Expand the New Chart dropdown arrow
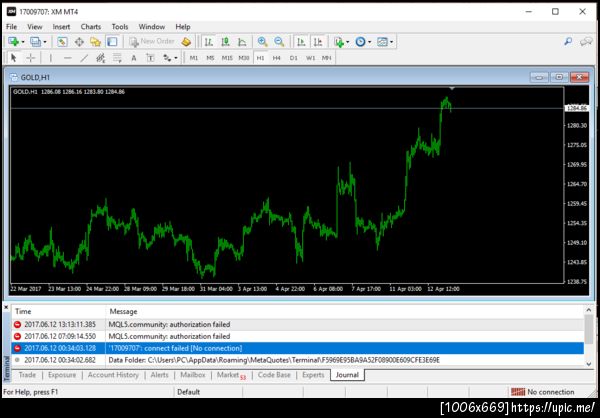Screen dimensions: 600x418 [x=23, y=42]
